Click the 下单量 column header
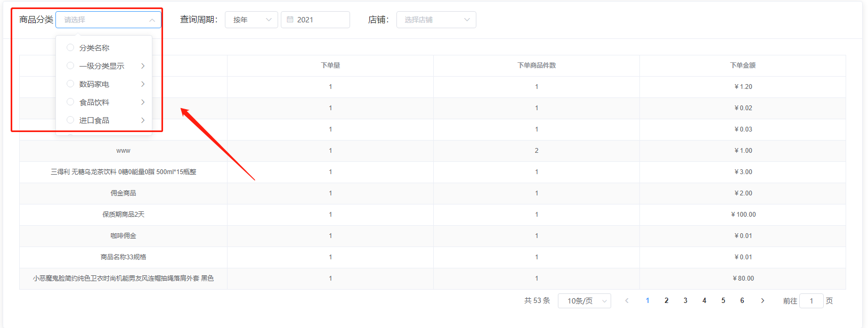 pos(330,65)
